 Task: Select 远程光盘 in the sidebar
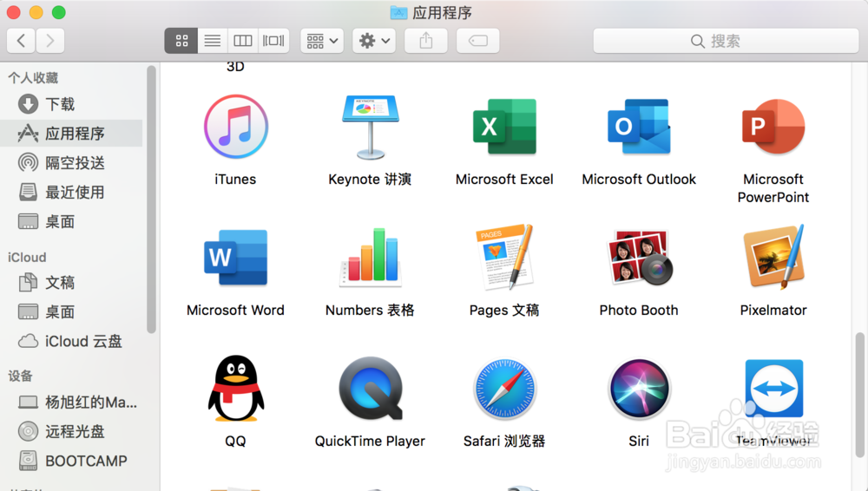(72, 431)
